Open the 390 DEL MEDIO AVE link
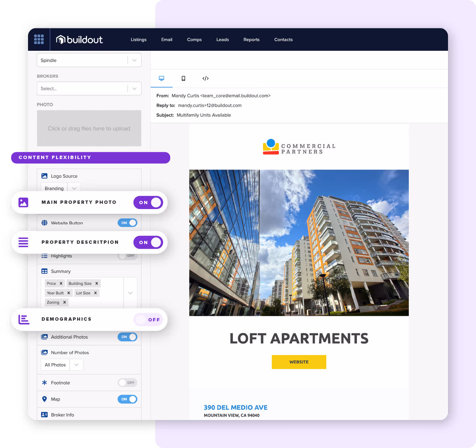The width and height of the screenshot is (476, 448). pyautogui.click(x=235, y=407)
